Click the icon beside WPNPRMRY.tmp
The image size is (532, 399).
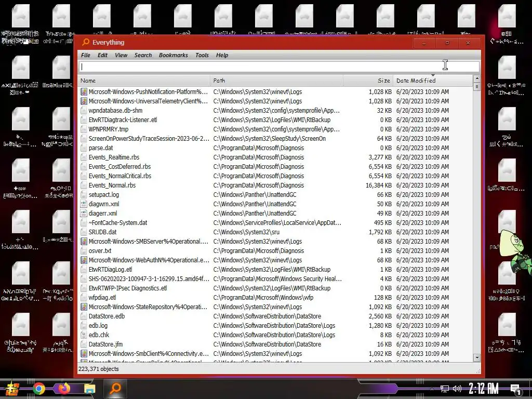pos(84,129)
